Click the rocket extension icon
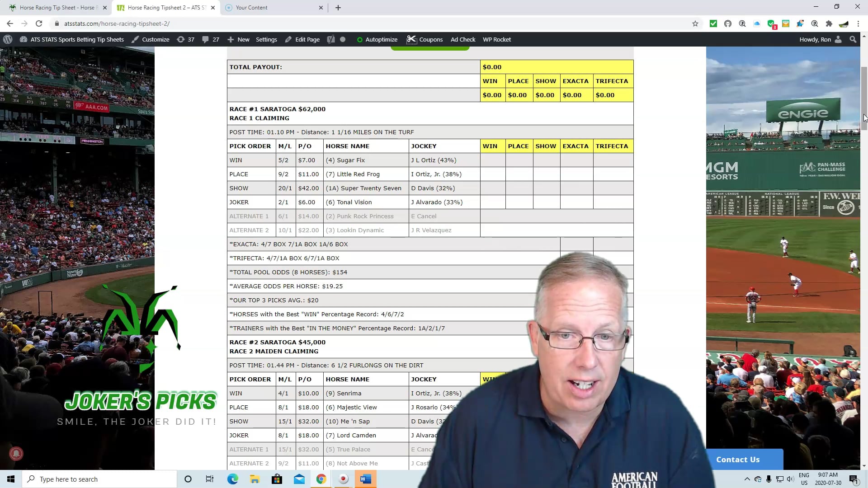 coord(800,23)
